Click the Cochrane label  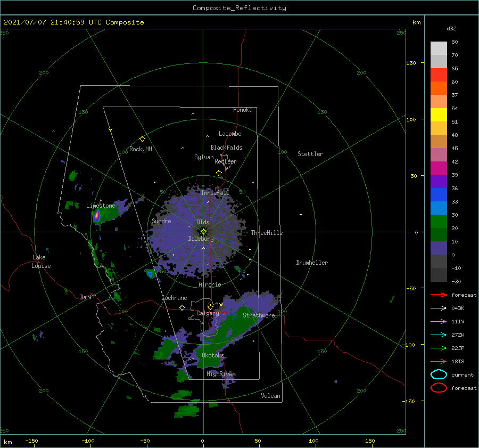tap(174, 298)
